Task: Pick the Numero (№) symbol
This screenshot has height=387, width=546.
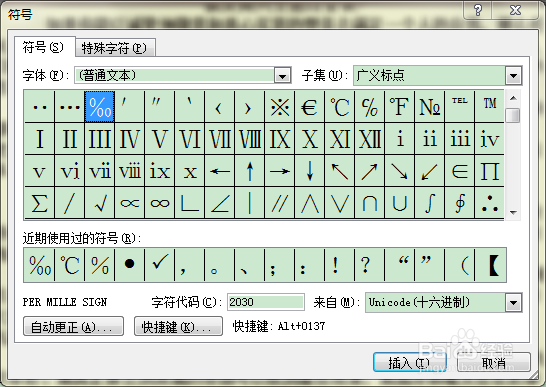Action: (x=429, y=107)
